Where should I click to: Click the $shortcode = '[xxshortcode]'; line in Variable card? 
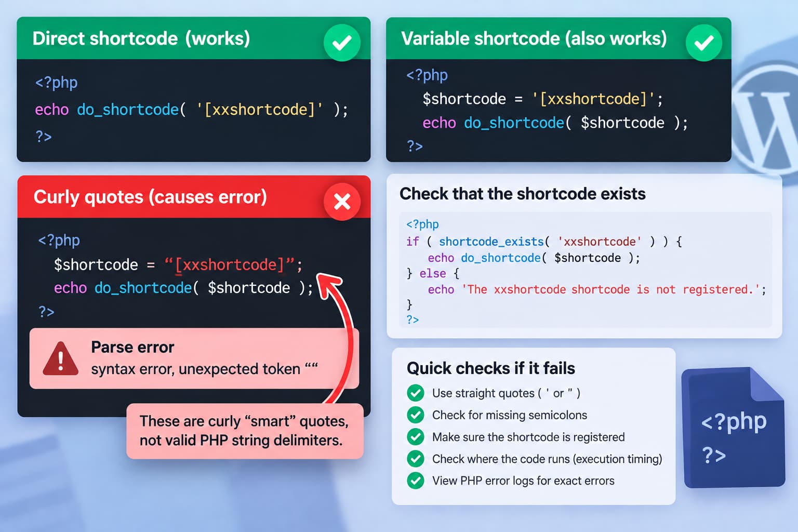coord(543,99)
